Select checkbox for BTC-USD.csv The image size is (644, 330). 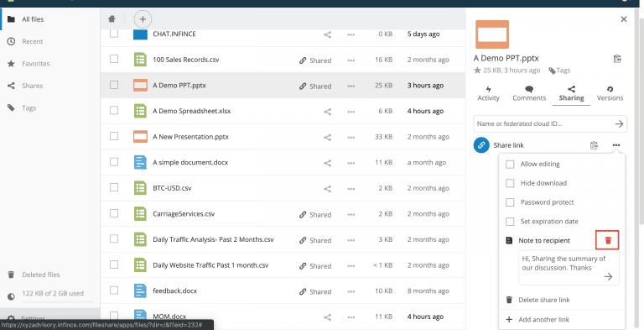tap(114, 187)
